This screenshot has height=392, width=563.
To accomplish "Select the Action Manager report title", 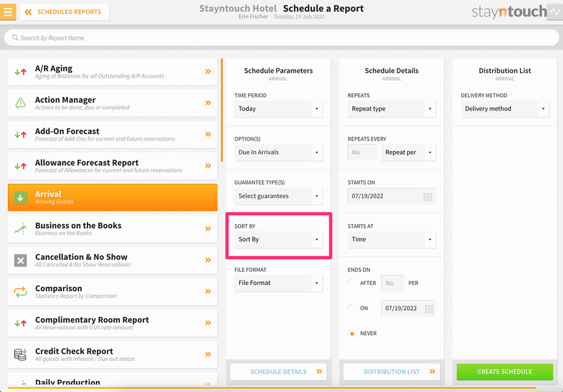I will point(65,100).
